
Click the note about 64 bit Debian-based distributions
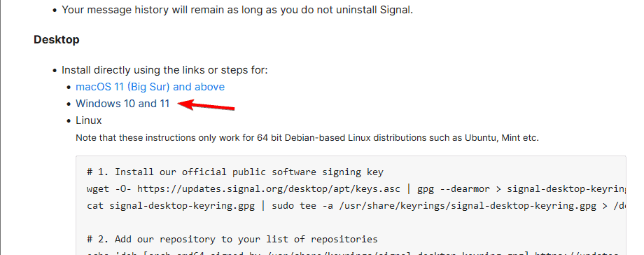pyautogui.click(x=307, y=138)
